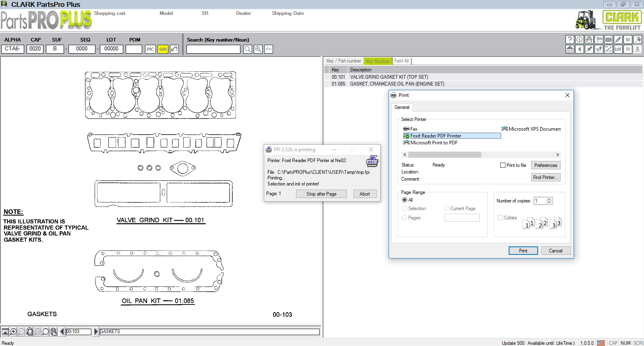Click the home icon in the top-right toolbar
The width and height of the screenshot is (644, 346).
click(569, 49)
